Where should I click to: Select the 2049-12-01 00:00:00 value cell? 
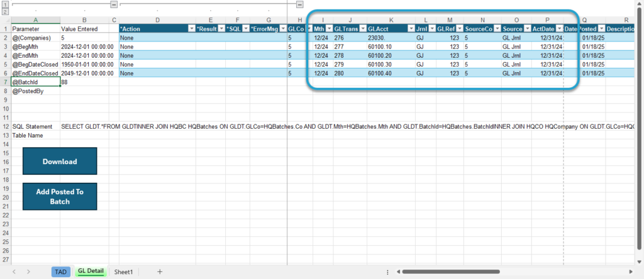coord(85,73)
